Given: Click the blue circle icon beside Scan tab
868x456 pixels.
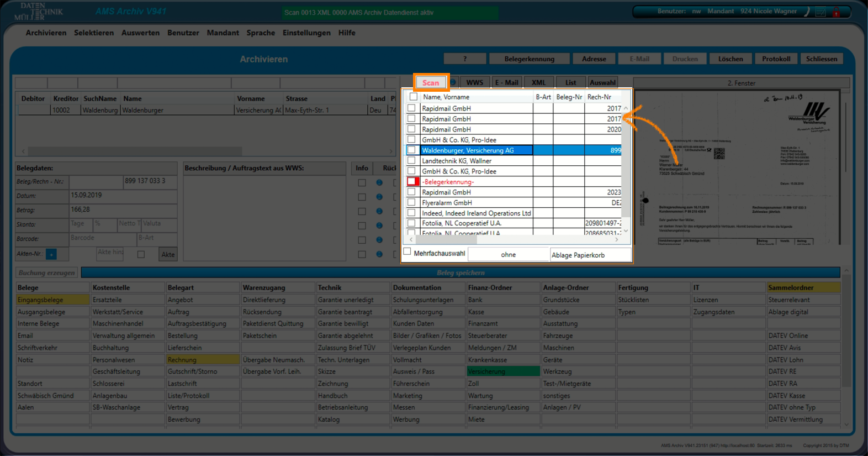Looking at the screenshot, I should tap(453, 82).
